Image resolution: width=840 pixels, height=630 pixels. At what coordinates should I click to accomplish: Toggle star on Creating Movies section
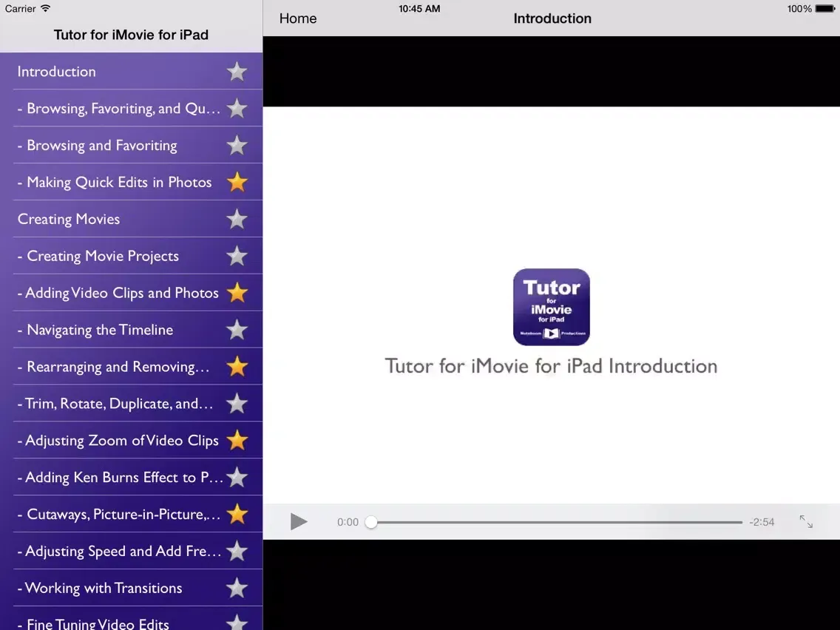coord(237,219)
